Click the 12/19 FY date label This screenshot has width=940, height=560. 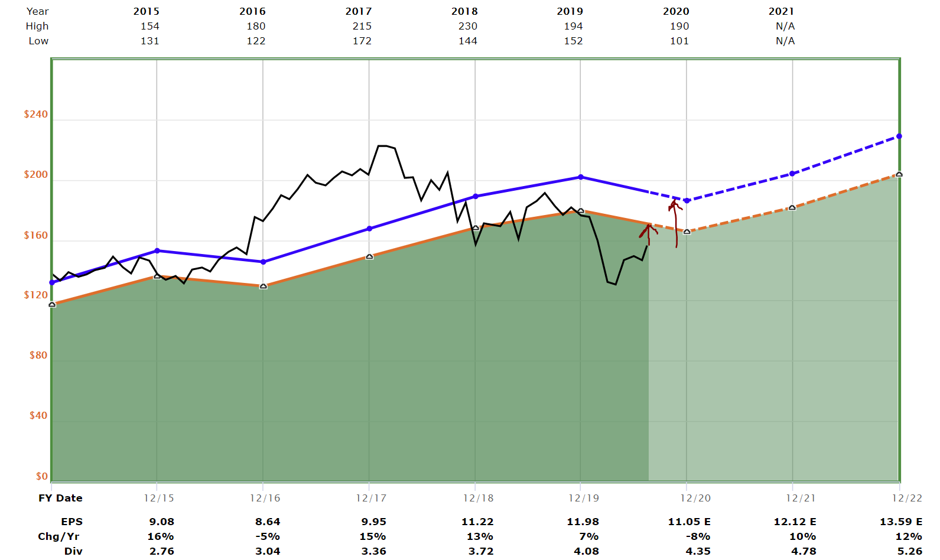tap(584, 498)
